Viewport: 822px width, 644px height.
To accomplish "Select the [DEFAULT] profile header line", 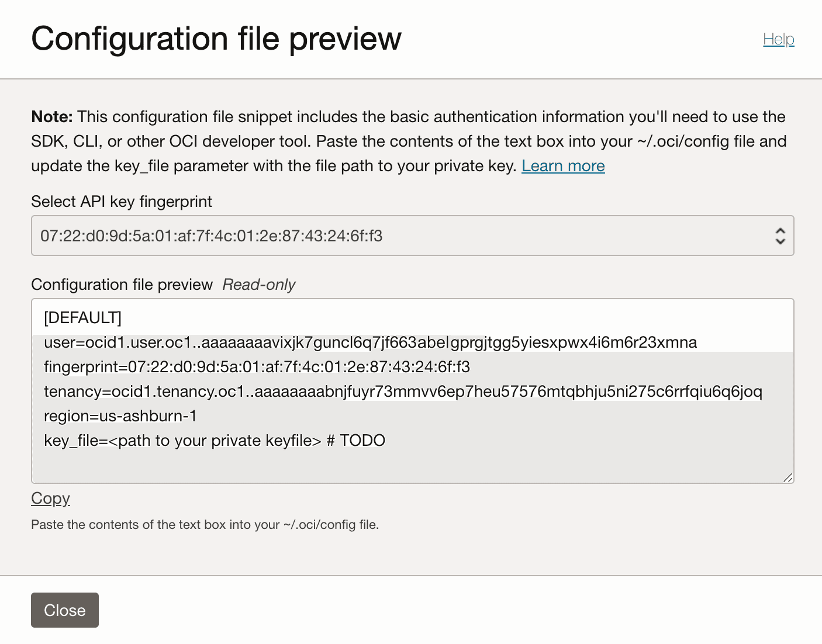I will click(x=82, y=318).
